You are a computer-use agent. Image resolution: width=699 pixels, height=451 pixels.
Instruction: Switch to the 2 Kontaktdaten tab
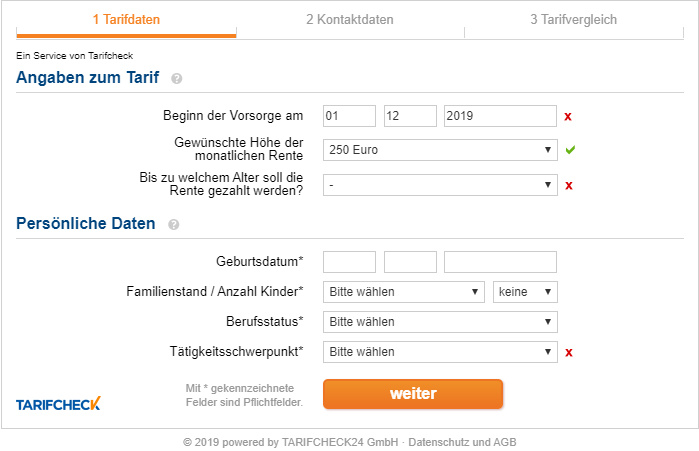(x=350, y=19)
